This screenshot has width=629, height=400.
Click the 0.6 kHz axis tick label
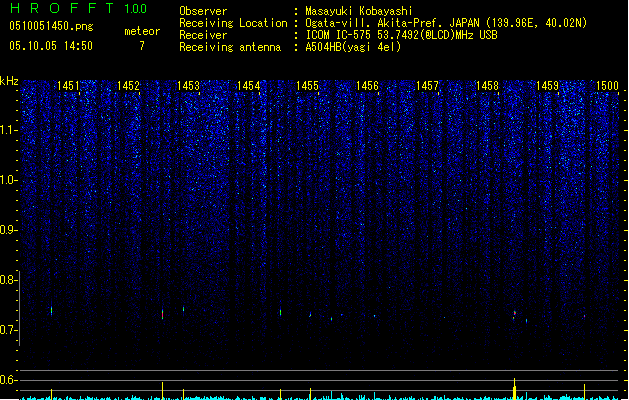(x=9, y=380)
